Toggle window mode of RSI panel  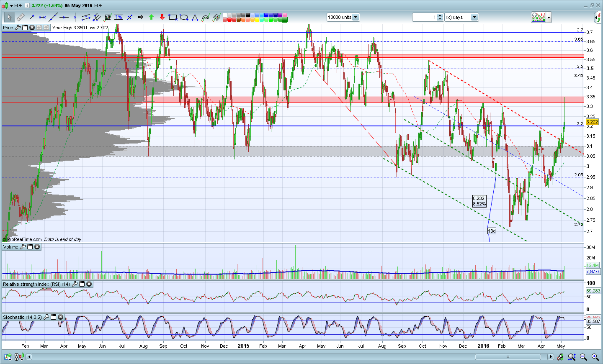[x=82, y=284]
